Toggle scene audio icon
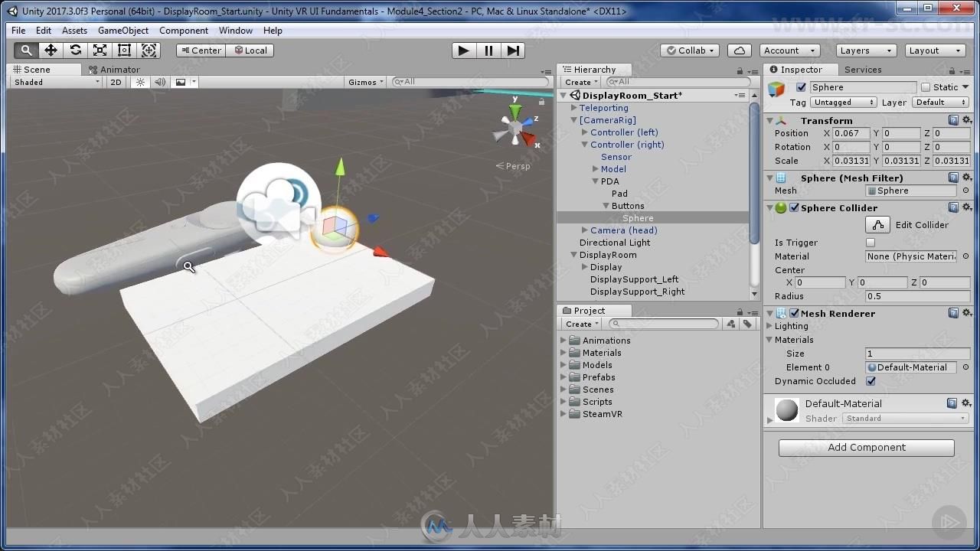Screen dimensions: 980x551 click(159, 82)
